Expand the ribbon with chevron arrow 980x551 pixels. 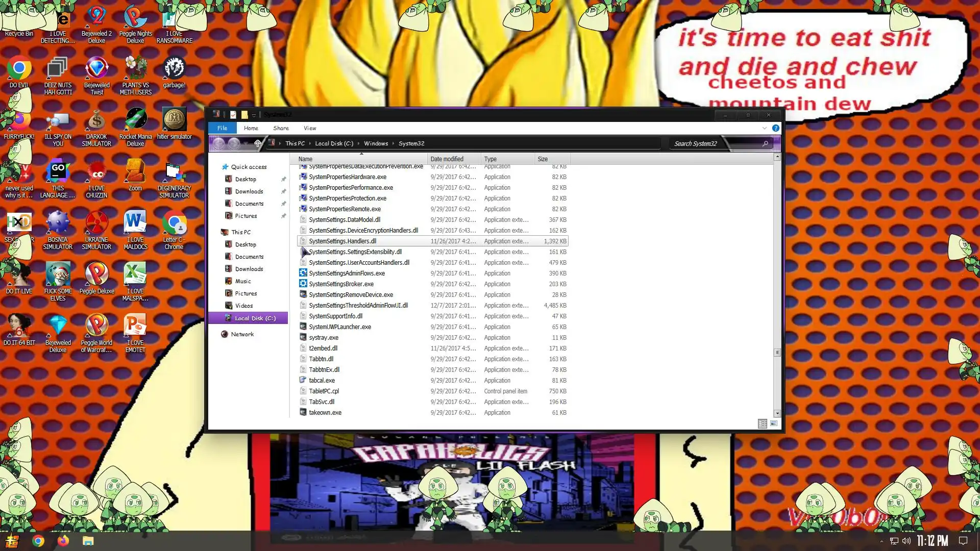(x=764, y=128)
